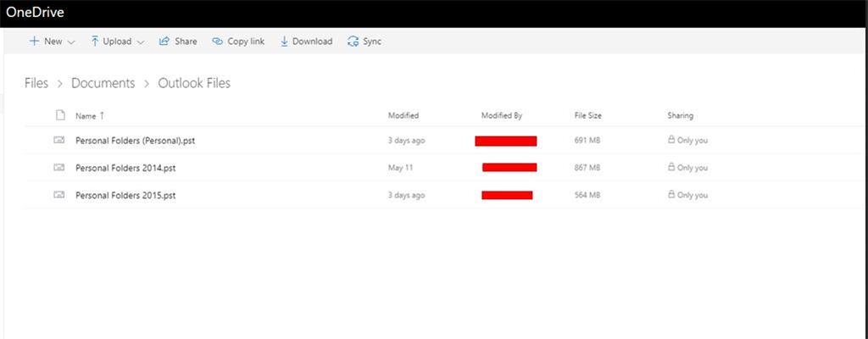Viewport: 868px width, 339px height.
Task: Select Copy link text in toolbar
Action: (246, 42)
